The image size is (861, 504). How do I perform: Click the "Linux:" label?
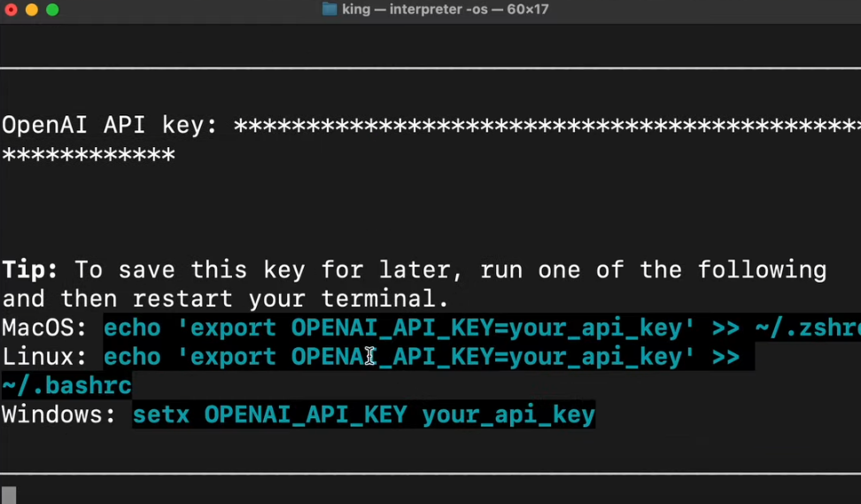pyautogui.click(x=44, y=357)
